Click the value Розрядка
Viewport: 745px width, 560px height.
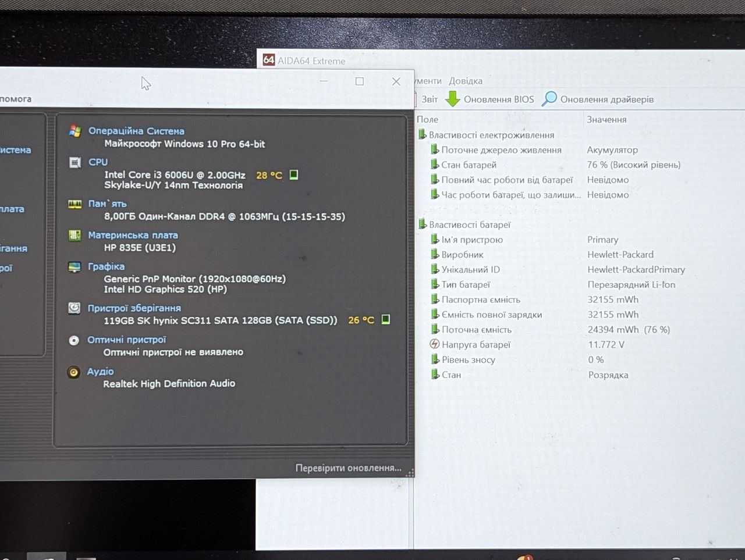click(x=608, y=375)
